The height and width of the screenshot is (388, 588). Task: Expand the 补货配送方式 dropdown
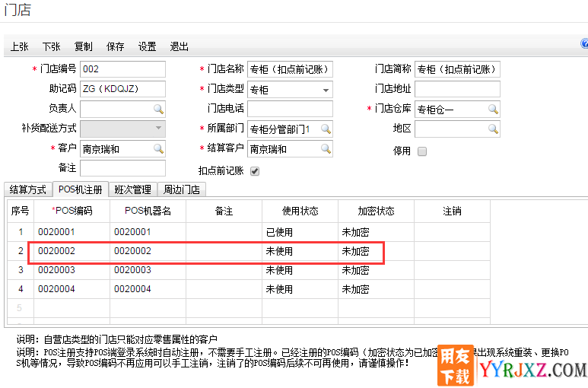159,129
